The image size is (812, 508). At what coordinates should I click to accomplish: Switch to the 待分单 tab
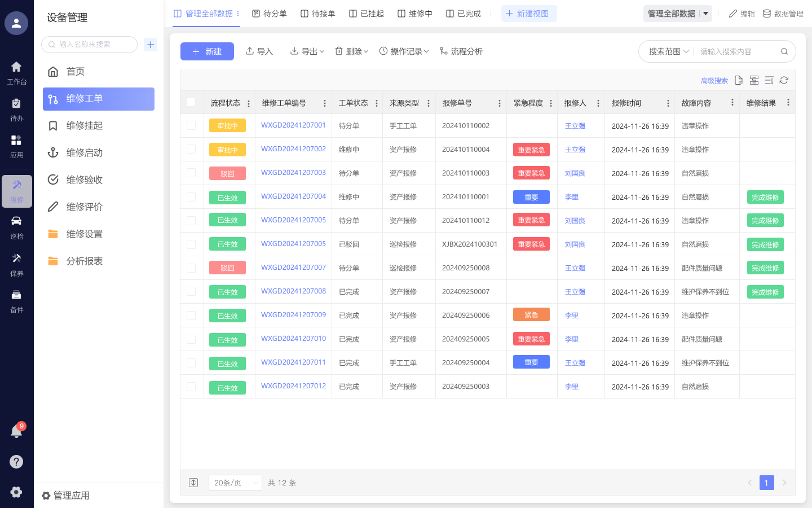(269, 14)
